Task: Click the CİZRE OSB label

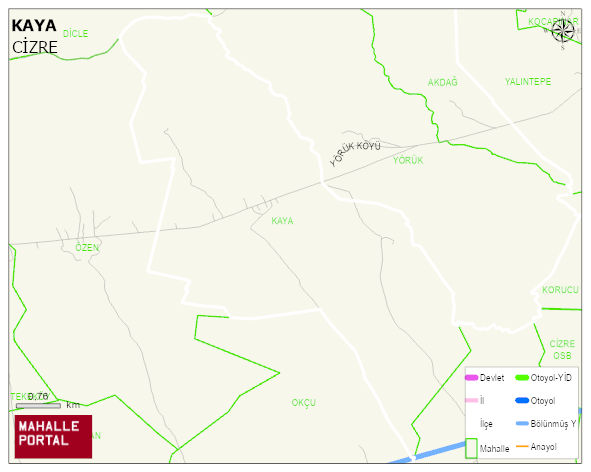Action: click(562, 349)
